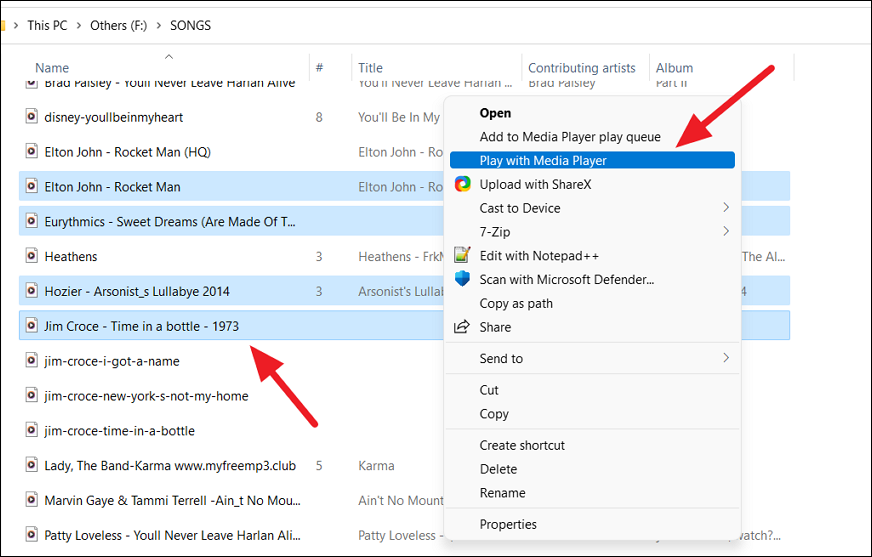Select Add to Media Player play queue
The width and height of the screenshot is (872, 557).
tap(570, 137)
